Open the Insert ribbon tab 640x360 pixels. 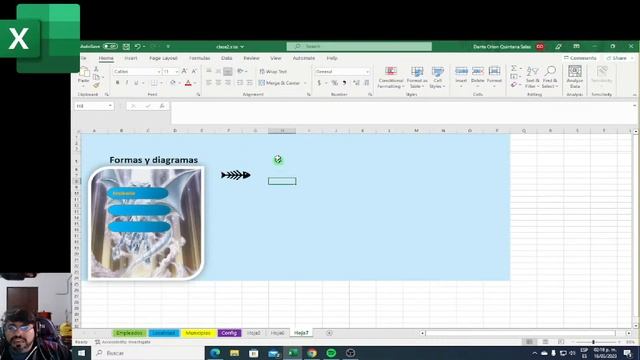pos(131,58)
